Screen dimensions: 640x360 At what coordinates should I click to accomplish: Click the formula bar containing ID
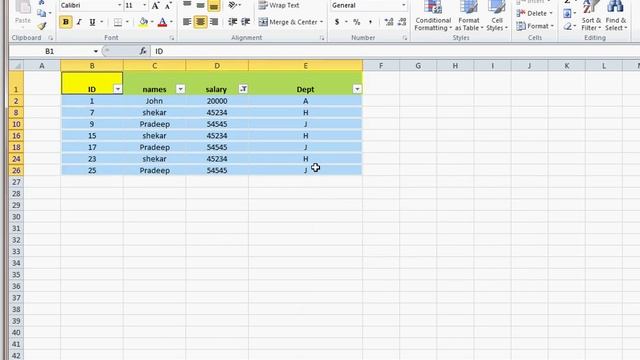(395, 51)
